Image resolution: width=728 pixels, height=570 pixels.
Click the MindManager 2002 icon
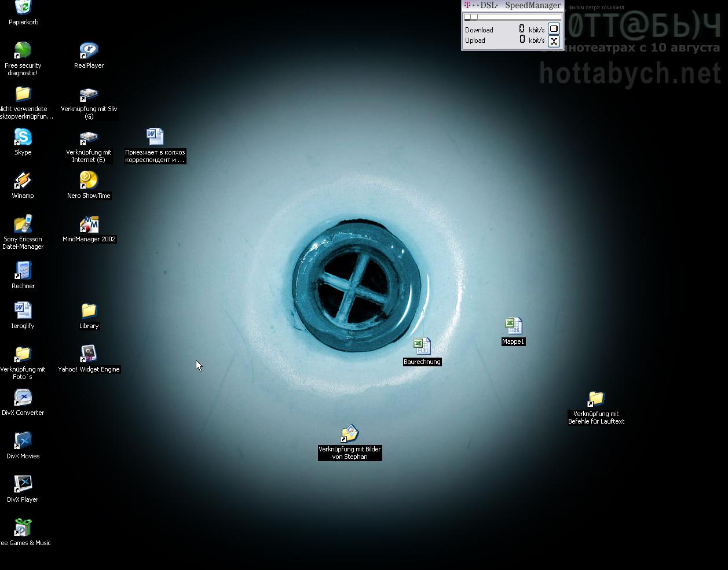point(89,225)
